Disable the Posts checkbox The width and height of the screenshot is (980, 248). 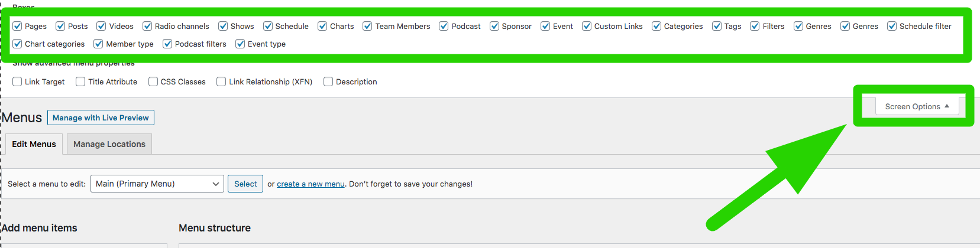point(60,26)
